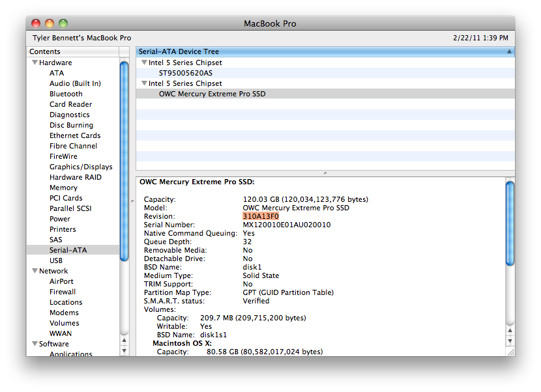Open Audio (Built In) section

(x=75, y=83)
